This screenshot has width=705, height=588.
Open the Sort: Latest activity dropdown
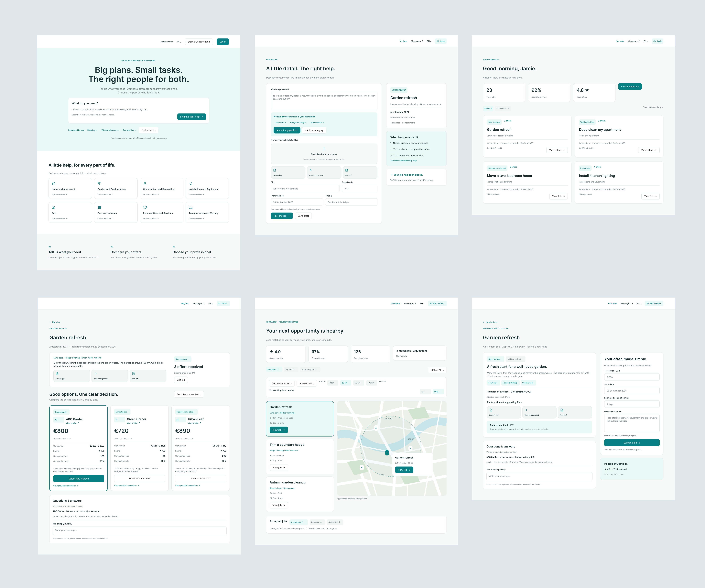click(653, 107)
